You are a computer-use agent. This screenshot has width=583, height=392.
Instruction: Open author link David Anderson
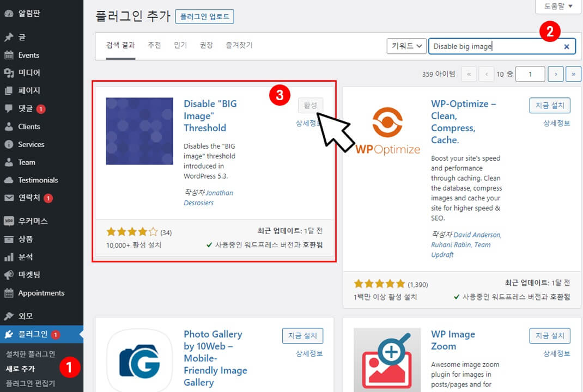(x=477, y=235)
